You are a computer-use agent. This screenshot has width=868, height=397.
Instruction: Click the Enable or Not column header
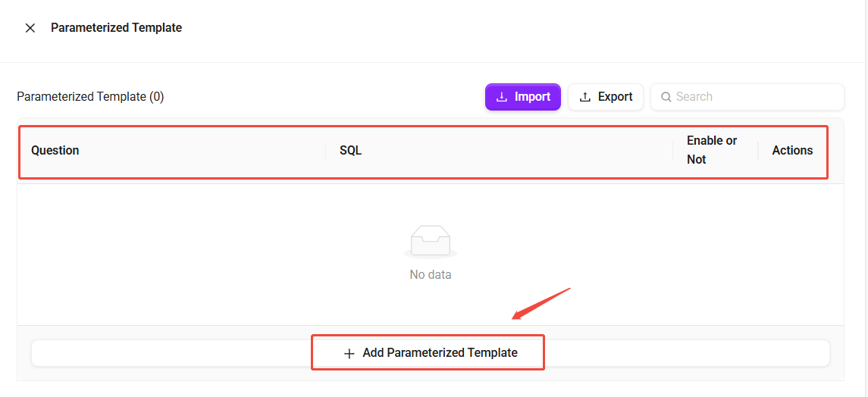click(x=712, y=150)
